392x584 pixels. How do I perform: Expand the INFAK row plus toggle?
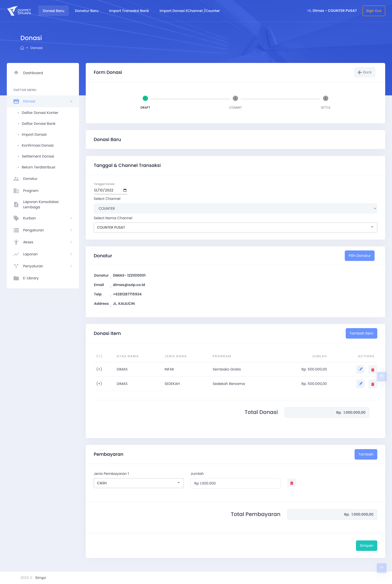coord(99,369)
